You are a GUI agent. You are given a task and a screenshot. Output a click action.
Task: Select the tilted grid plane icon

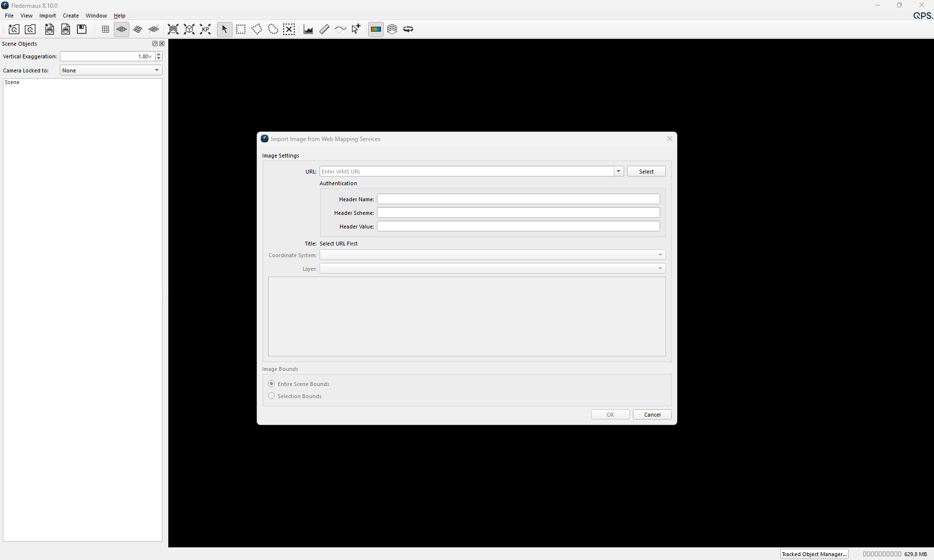pos(138,29)
